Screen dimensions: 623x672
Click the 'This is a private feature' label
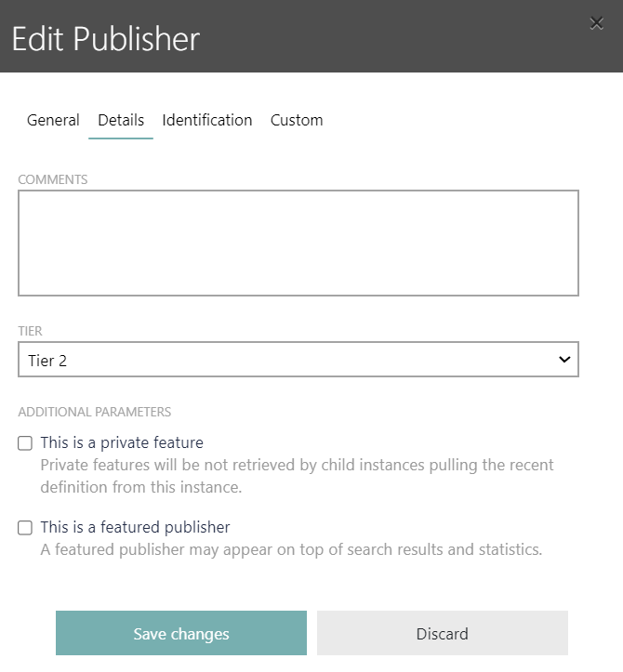point(122,442)
